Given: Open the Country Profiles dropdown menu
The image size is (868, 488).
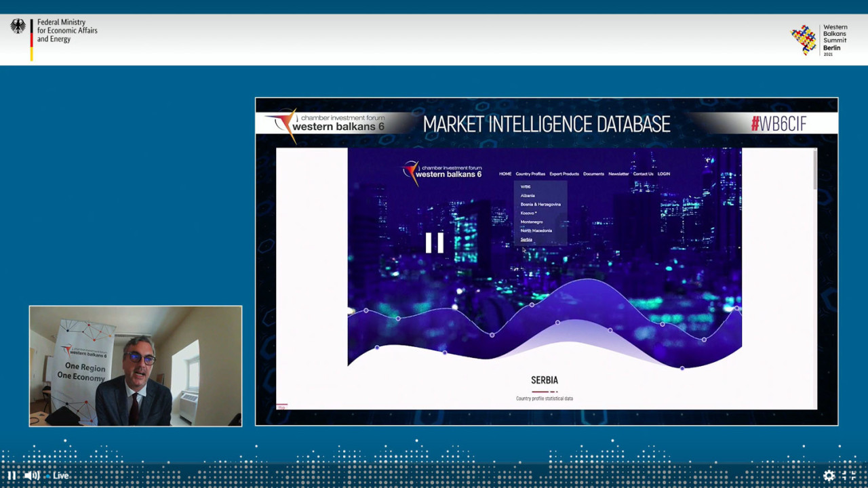Looking at the screenshot, I should 530,174.
